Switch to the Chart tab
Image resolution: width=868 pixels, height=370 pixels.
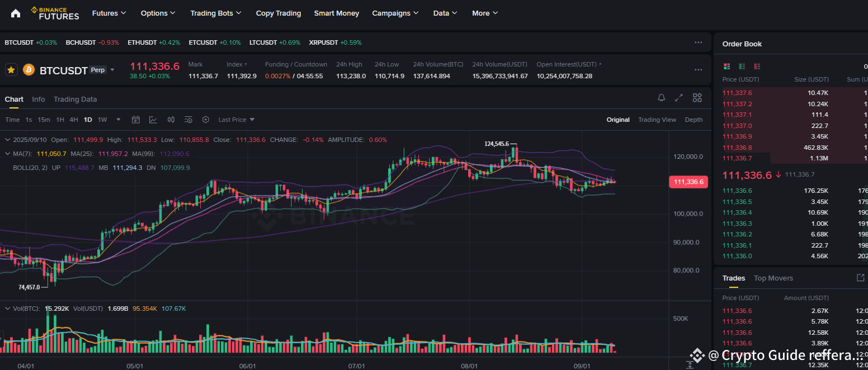(x=14, y=99)
